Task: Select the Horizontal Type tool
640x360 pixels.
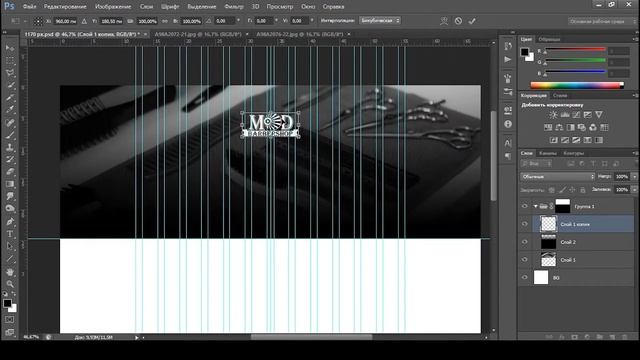Action: [10, 234]
